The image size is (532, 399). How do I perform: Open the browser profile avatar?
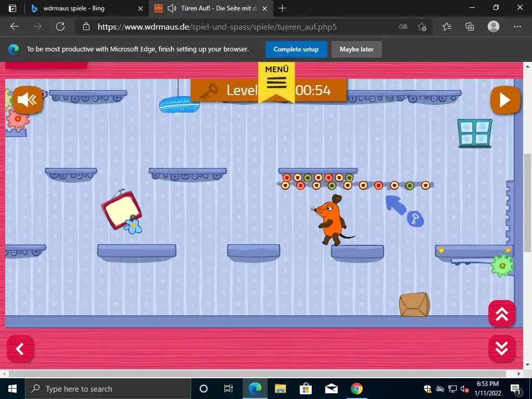click(494, 26)
